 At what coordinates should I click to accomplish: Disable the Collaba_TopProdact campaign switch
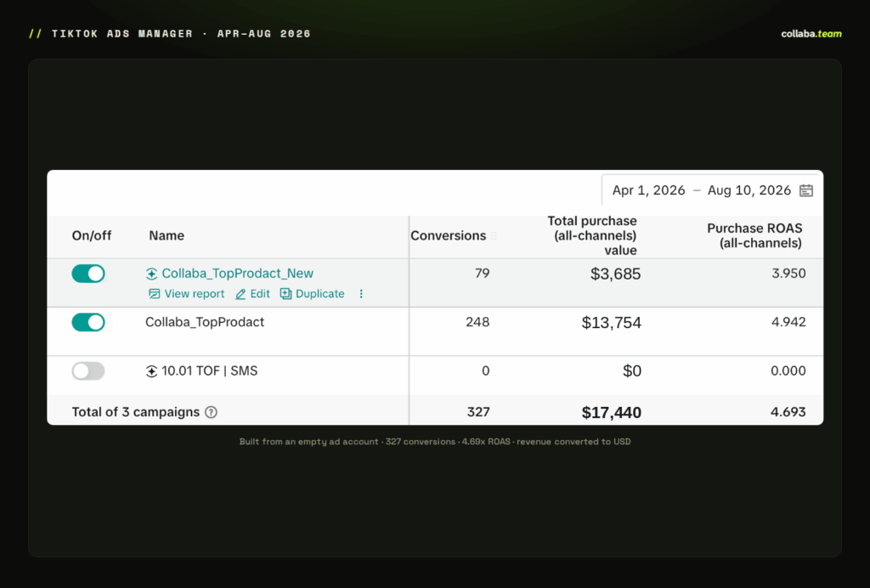click(x=88, y=322)
